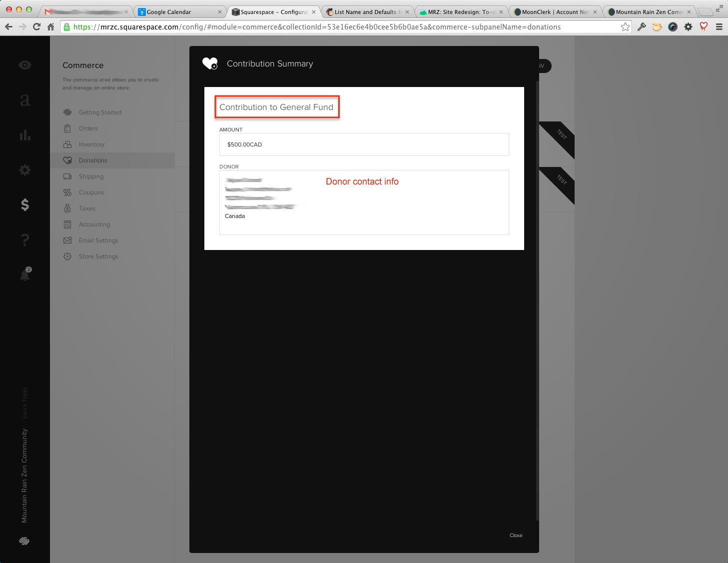
Task: Open the Help question mark icon
Action: [x=25, y=239]
